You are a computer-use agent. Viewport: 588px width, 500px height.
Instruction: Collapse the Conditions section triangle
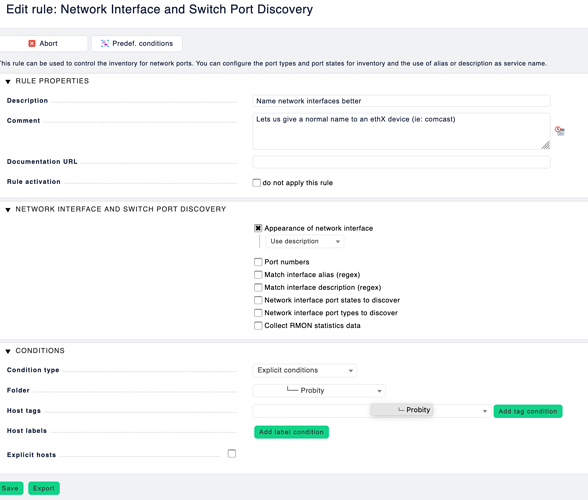tap(8, 351)
